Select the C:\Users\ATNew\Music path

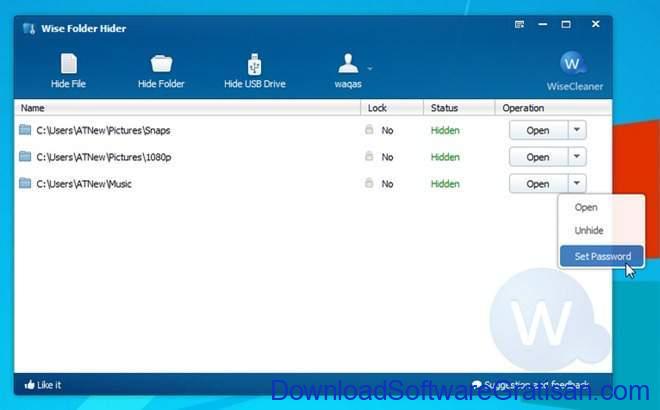pyautogui.click(x=84, y=184)
